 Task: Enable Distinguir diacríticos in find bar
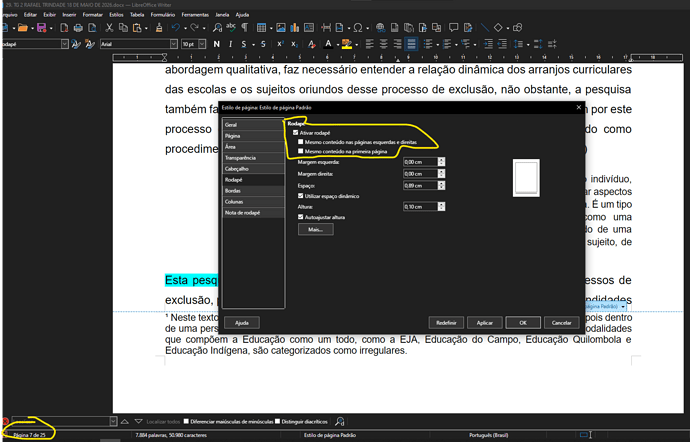[278, 421]
